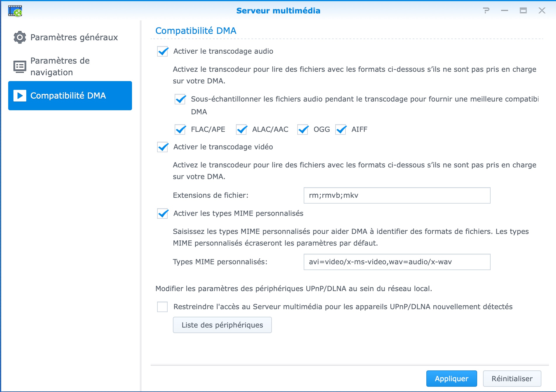Open Paramètres généraux tab
This screenshot has width=556, height=392.
point(74,37)
